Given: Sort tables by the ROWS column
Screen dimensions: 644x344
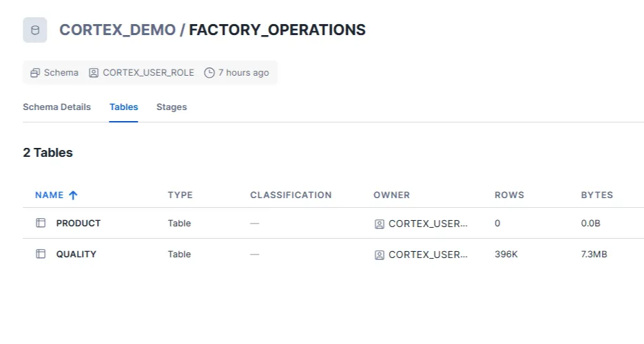Looking at the screenshot, I should 509,195.
